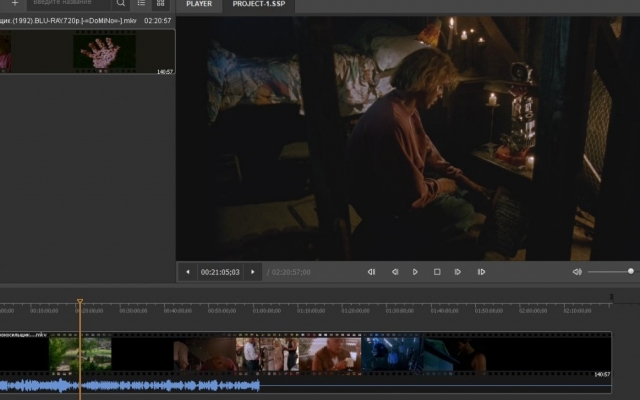This screenshot has width=640, height=400.
Task: Stop playback with the stop button
Action: [437, 272]
